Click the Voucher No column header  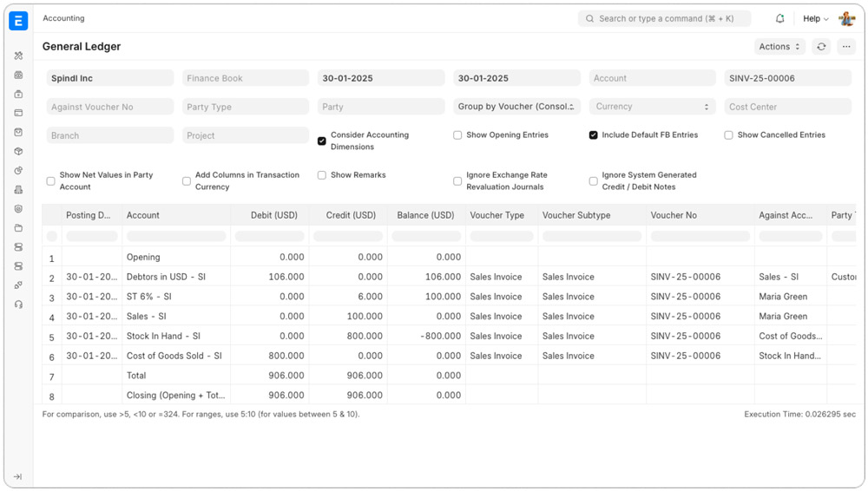(x=700, y=215)
